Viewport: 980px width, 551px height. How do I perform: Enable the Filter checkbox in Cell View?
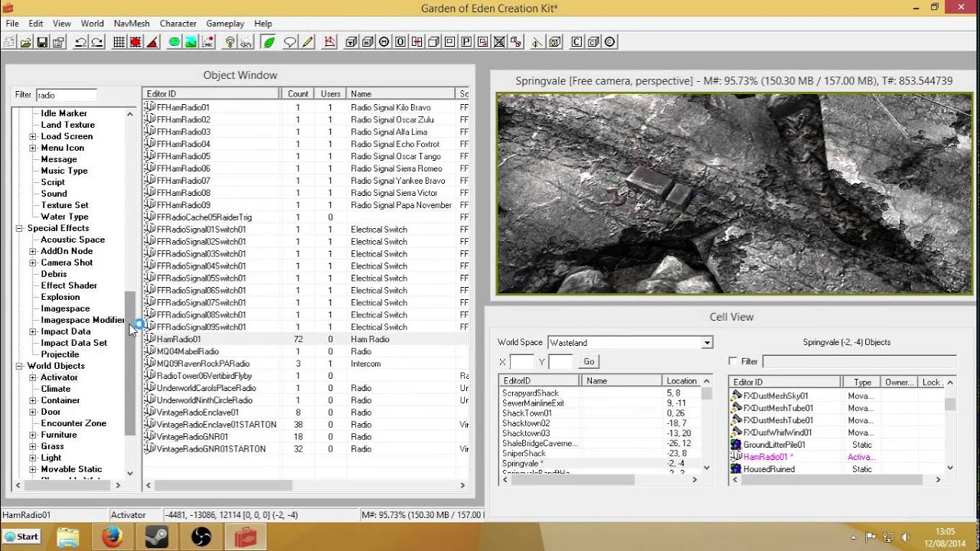pyautogui.click(x=733, y=361)
